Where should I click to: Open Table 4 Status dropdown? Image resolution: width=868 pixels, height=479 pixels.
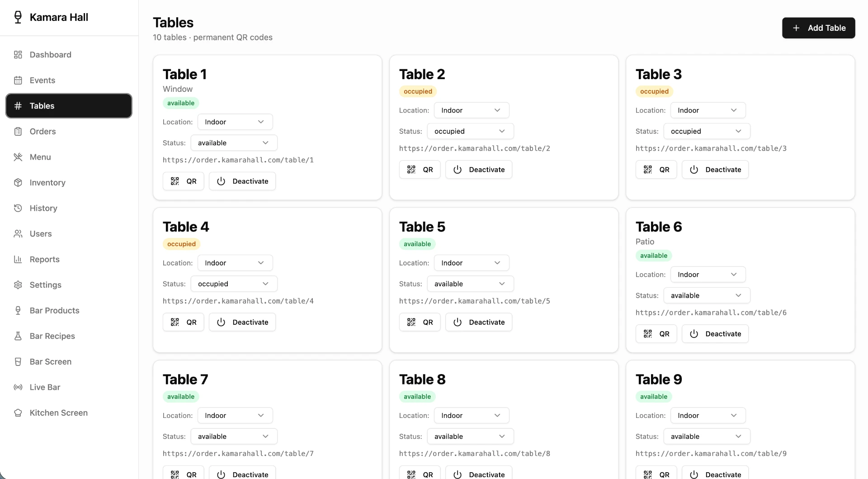pyautogui.click(x=234, y=284)
